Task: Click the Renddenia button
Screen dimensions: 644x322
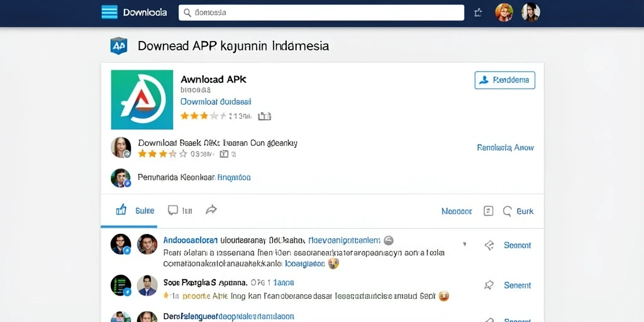Action: click(x=505, y=80)
